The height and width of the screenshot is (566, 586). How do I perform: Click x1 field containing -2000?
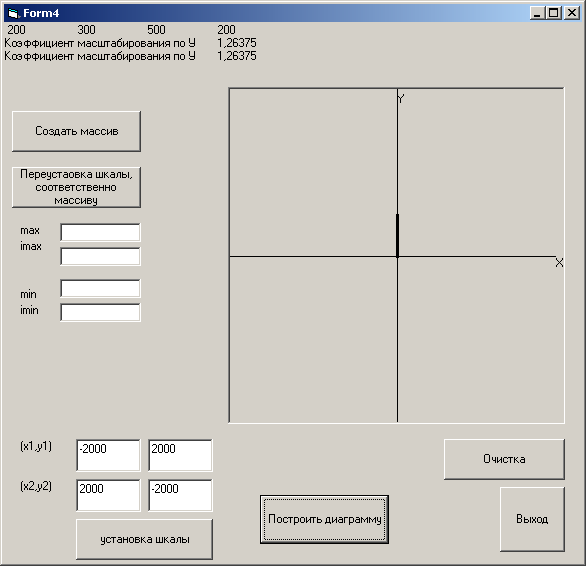(x=108, y=455)
